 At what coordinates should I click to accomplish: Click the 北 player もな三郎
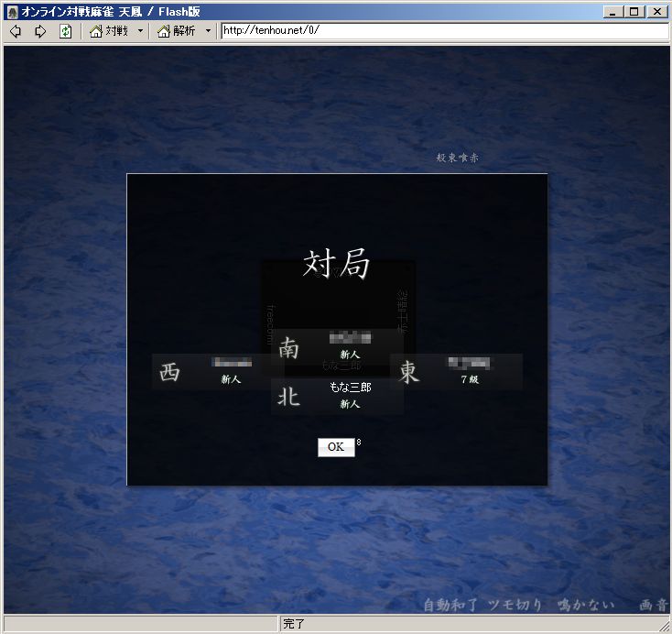(337, 396)
